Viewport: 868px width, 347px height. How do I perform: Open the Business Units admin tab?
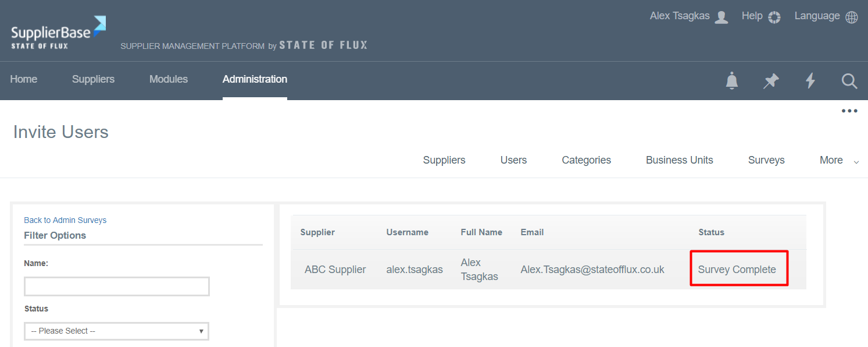tap(679, 160)
